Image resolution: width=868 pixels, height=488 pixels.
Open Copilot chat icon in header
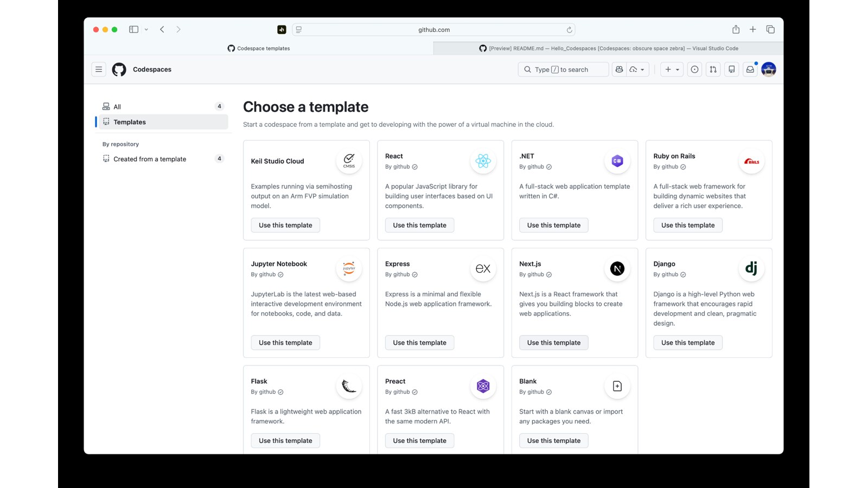pyautogui.click(x=619, y=69)
